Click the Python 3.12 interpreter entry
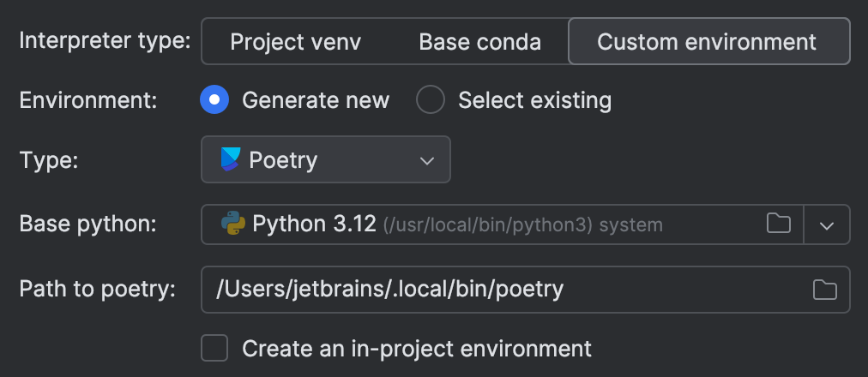This screenshot has width=868, height=377. 315,224
